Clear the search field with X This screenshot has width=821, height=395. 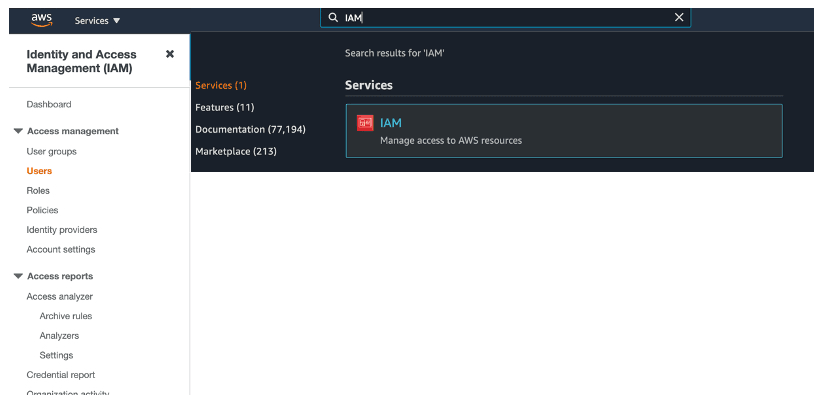tap(679, 17)
